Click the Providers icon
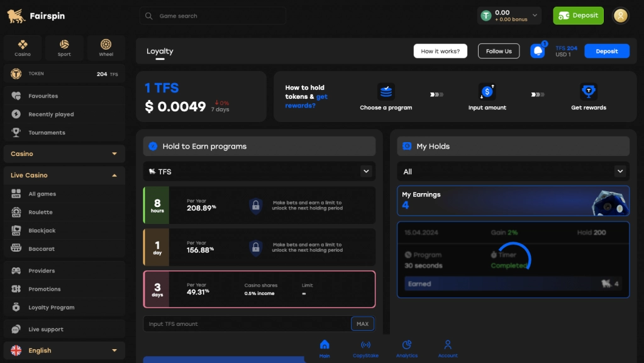Image resolution: width=644 pixels, height=363 pixels. pyautogui.click(x=16, y=271)
